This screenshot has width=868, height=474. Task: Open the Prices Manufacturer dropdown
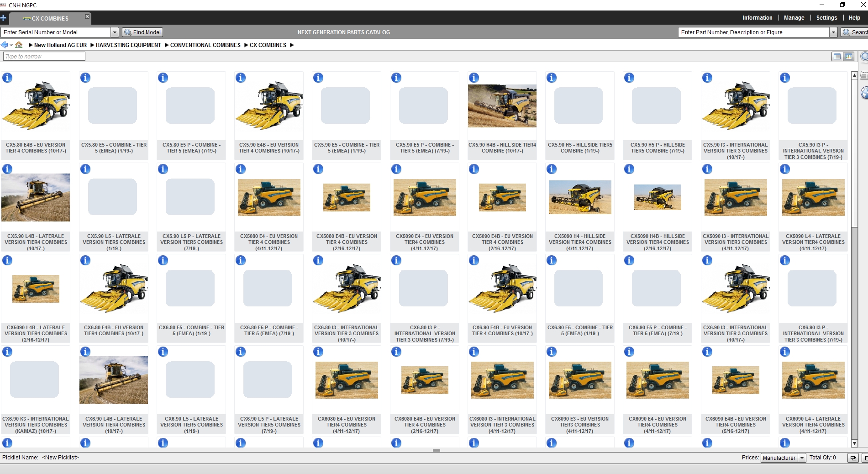802,458
